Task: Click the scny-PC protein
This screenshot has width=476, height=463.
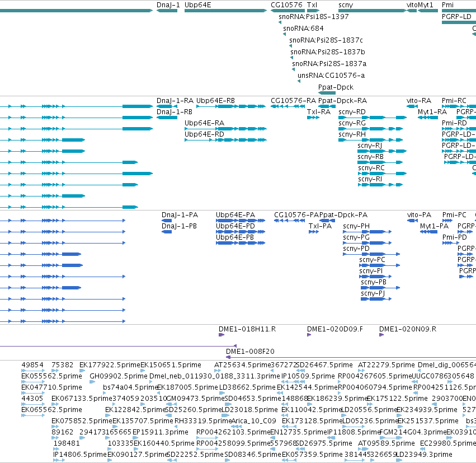Action: pyautogui.click(x=379, y=265)
